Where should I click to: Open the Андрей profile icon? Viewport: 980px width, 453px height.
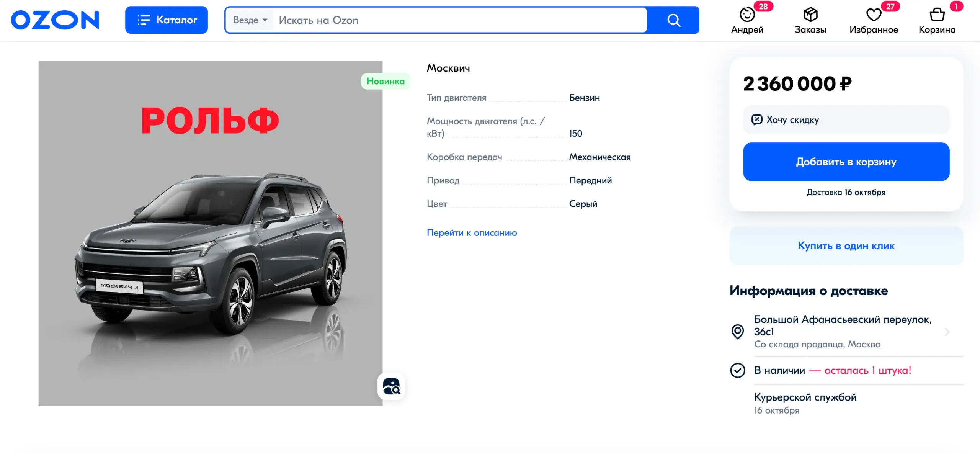(747, 15)
